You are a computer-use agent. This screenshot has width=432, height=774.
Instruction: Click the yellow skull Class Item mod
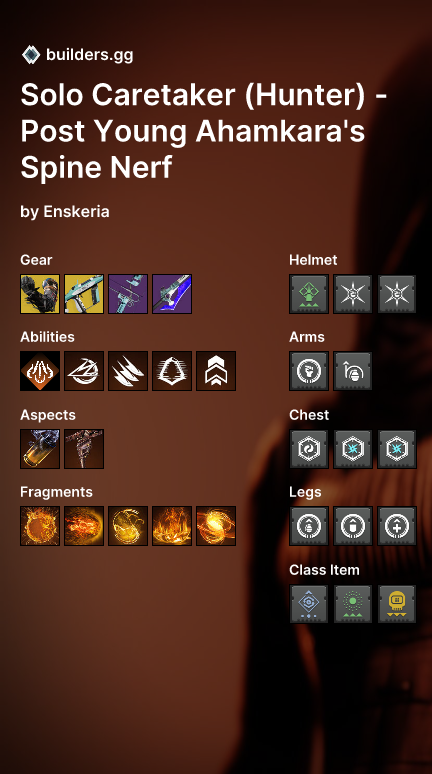click(x=397, y=604)
